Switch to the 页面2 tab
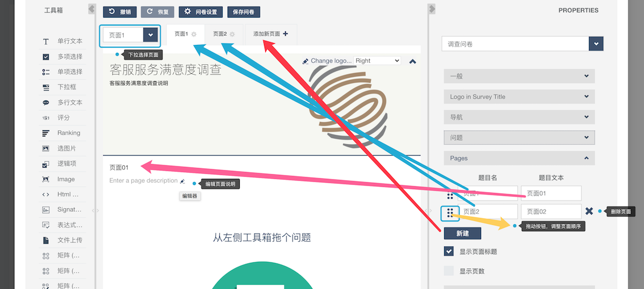 coord(220,34)
